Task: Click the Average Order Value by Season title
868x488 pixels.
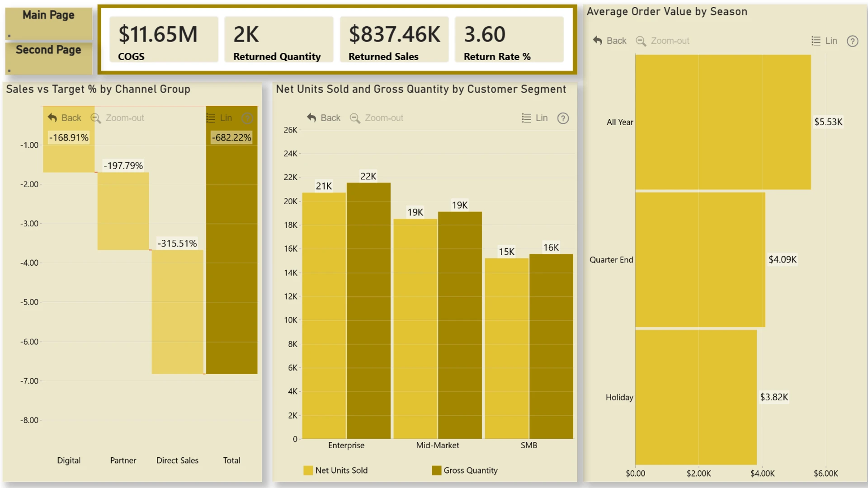Action: pos(667,12)
